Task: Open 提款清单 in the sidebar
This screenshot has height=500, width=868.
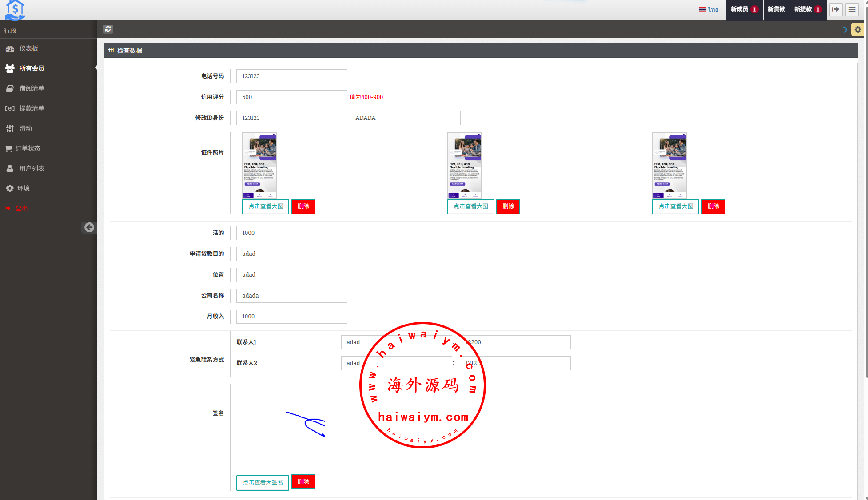Action: pyautogui.click(x=32, y=108)
